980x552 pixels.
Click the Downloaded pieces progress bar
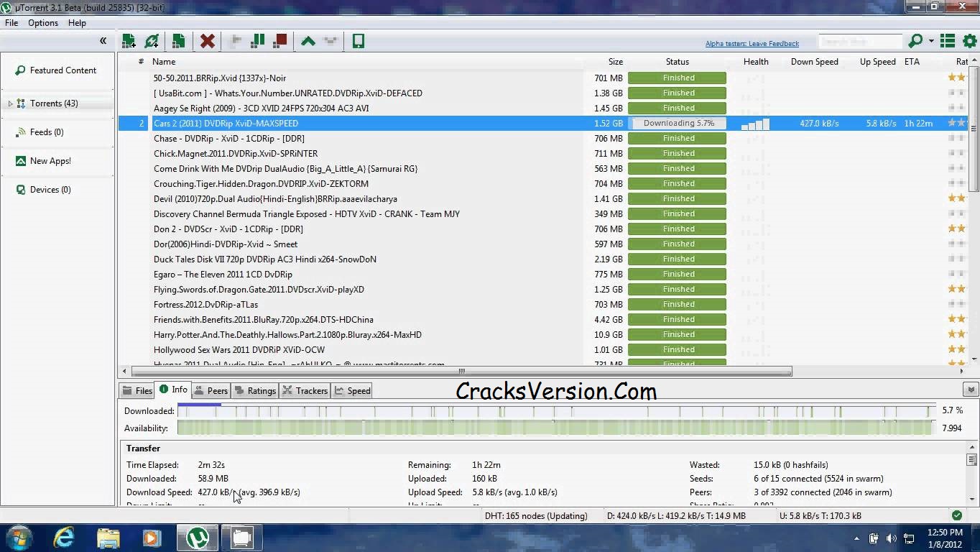pyautogui.click(x=556, y=411)
